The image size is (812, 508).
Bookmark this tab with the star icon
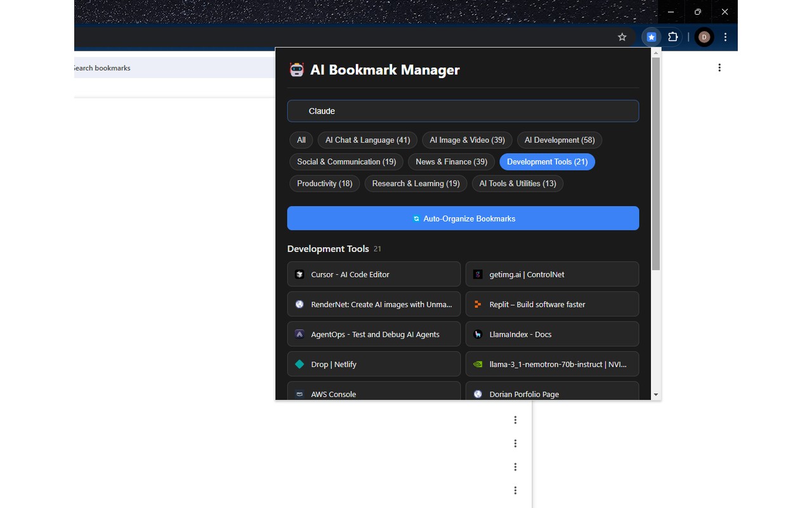[x=622, y=37]
